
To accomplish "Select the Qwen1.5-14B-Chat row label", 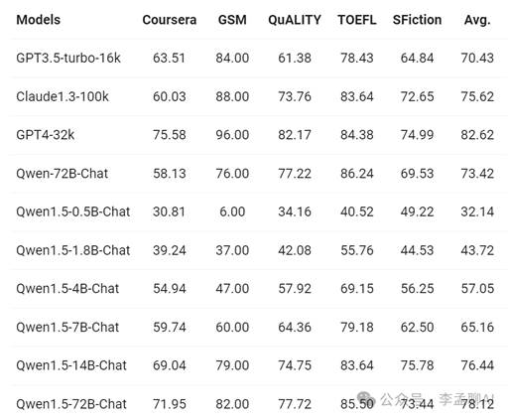I will (x=71, y=365).
